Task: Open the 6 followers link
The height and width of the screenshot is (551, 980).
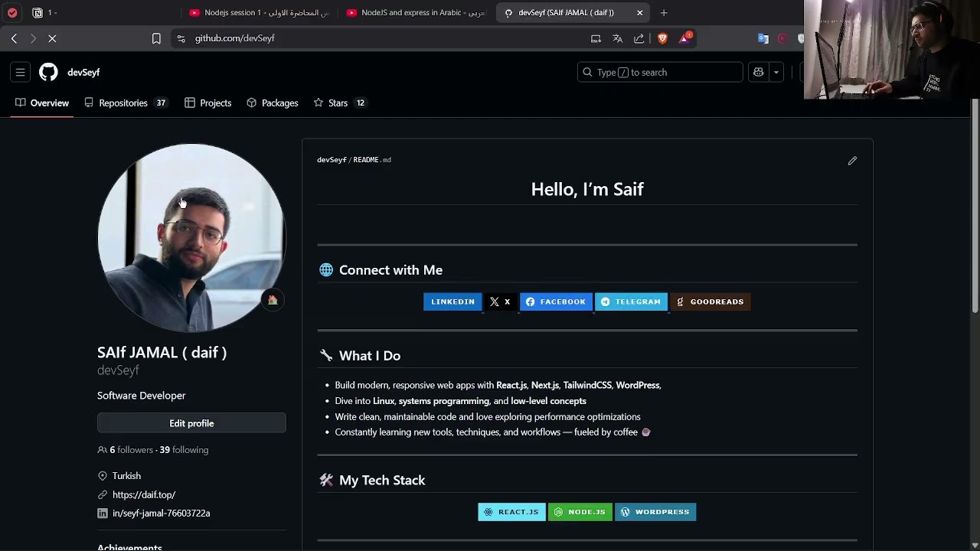Action: (x=131, y=450)
